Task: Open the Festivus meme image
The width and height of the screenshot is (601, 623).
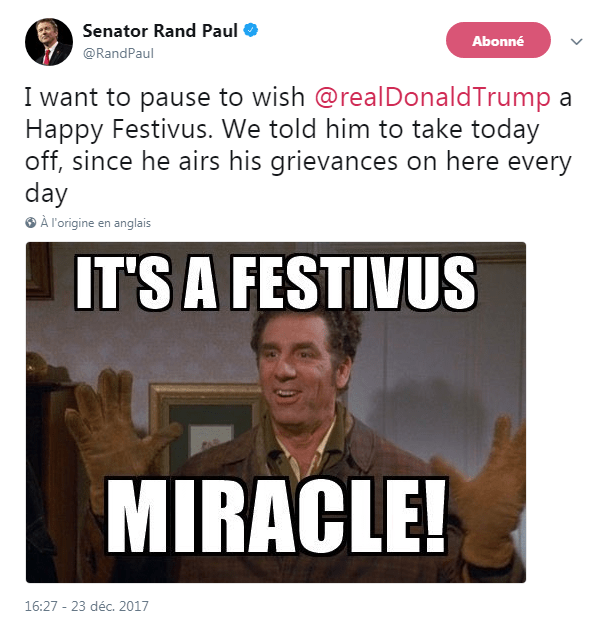Action: 276,412
